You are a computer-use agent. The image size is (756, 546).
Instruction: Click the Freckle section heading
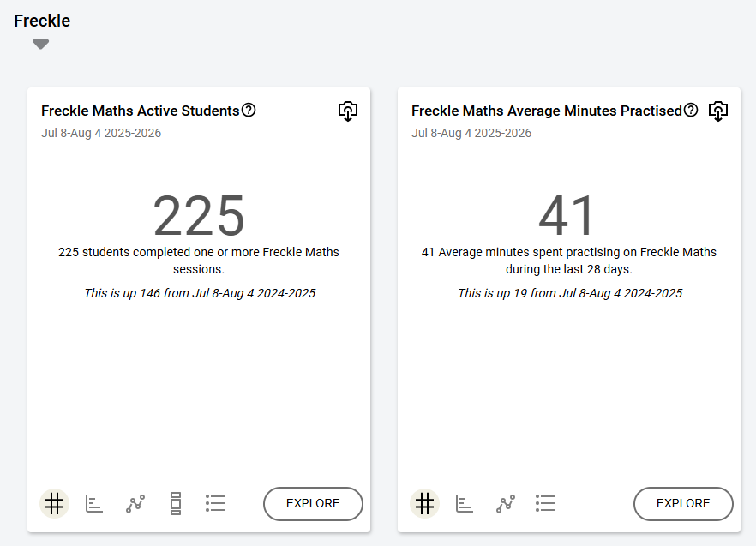point(42,21)
